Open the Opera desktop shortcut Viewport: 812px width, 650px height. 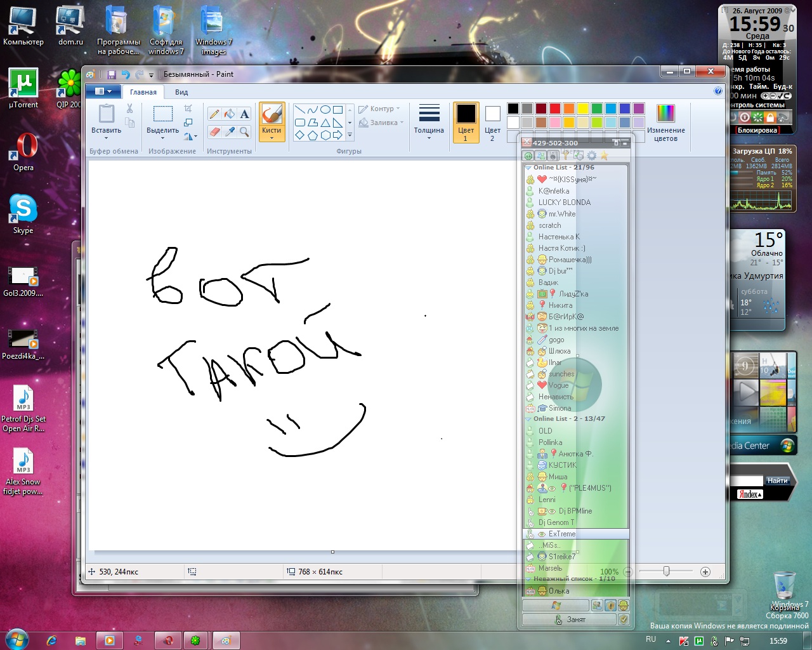pos(23,151)
